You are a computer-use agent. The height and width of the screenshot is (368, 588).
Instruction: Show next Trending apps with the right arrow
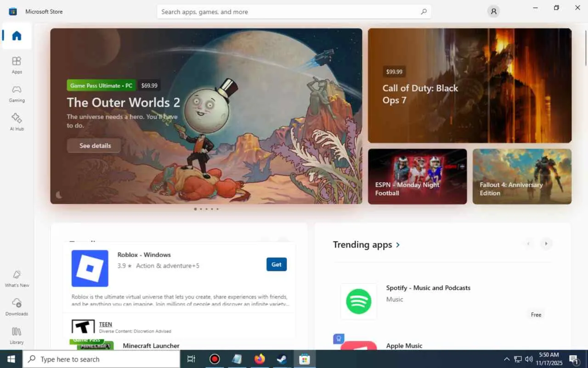546,243
